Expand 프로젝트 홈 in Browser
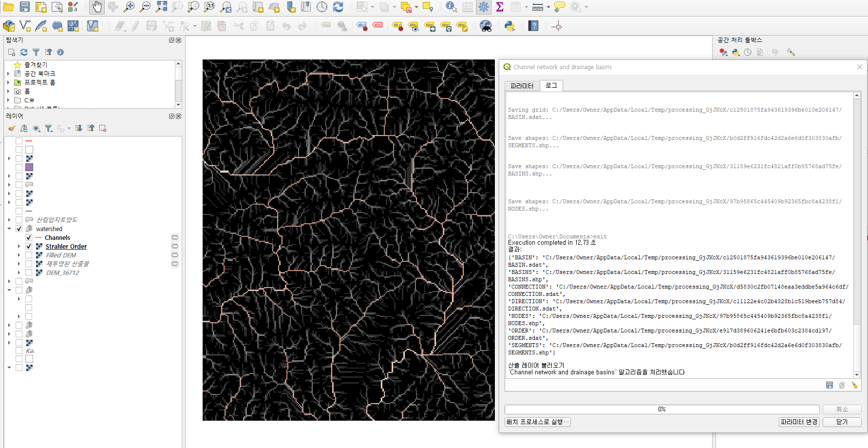 point(8,82)
